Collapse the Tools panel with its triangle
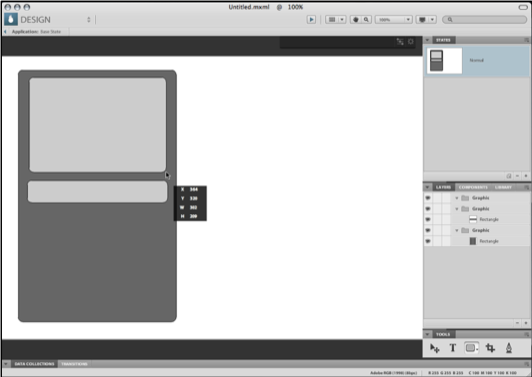The width and height of the screenshot is (532, 377). (x=427, y=334)
